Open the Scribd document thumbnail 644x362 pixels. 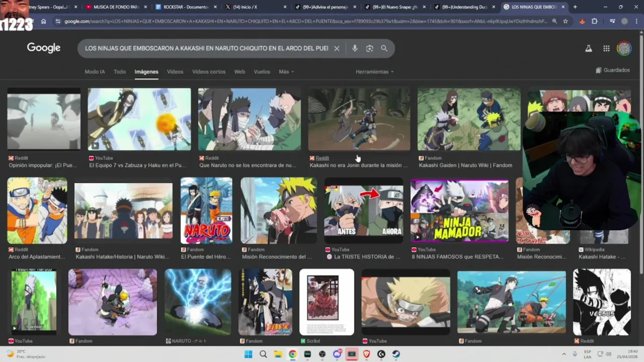pyautogui.click(x=327, y=302)
